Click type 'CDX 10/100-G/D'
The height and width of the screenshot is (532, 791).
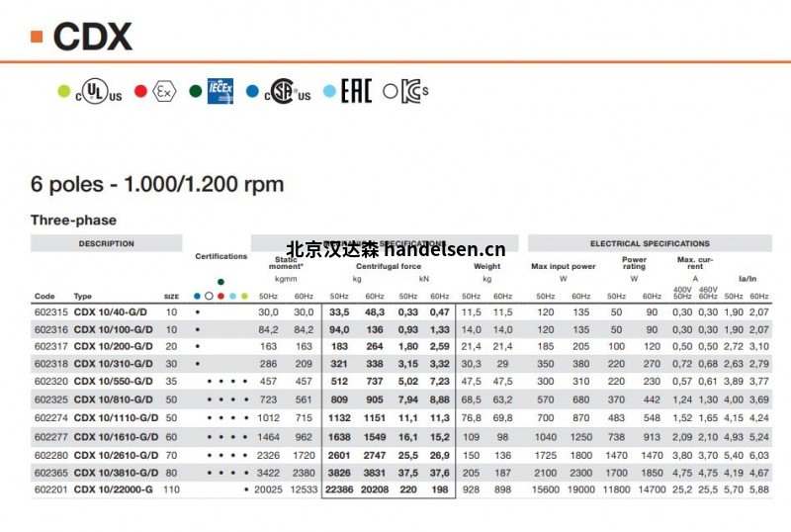pos(113,329)
